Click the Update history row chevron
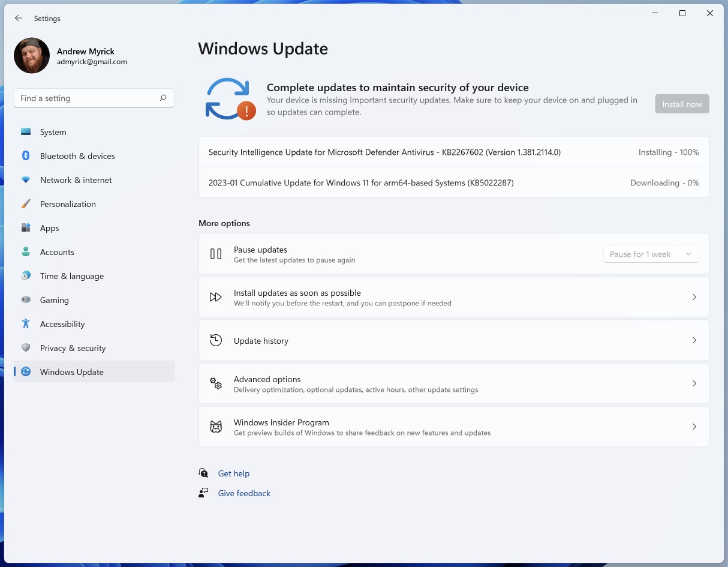Image resolution: width=728 pixels, height=567 pixels. tap(694, 340)
